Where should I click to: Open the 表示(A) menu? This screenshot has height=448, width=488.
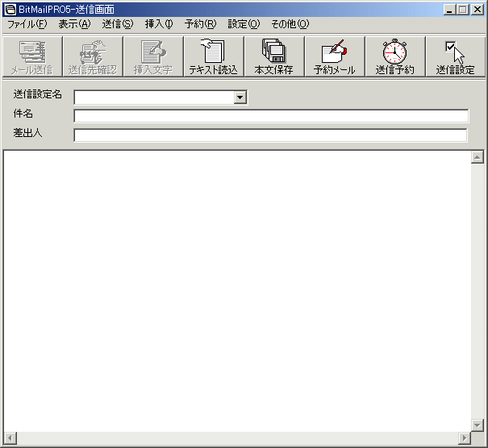74,24
